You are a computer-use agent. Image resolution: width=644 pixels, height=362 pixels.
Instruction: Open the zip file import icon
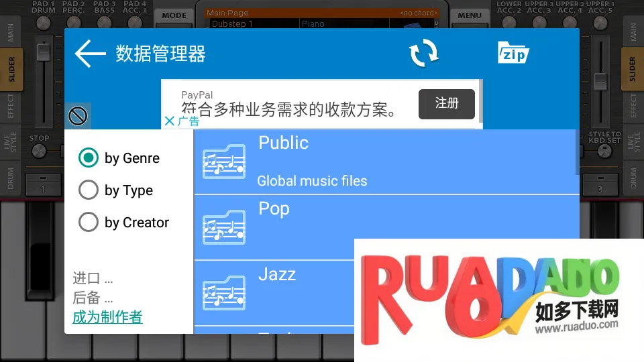[x=513, y=53]
